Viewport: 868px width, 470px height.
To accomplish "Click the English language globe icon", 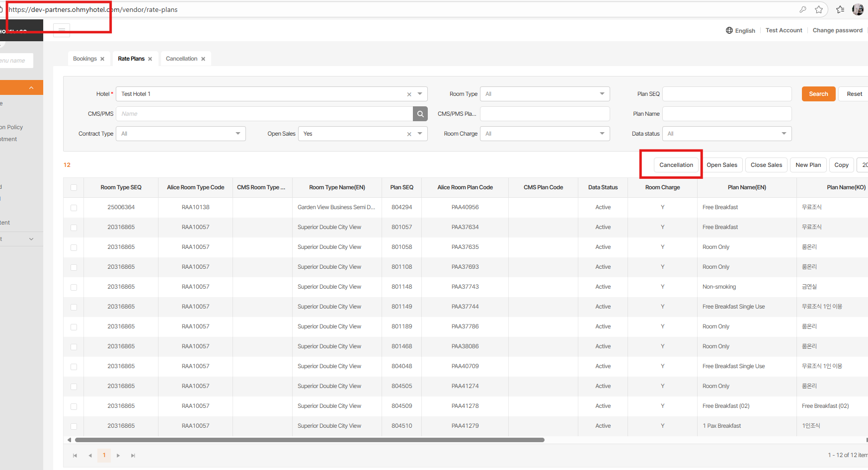I will (729, 30).
